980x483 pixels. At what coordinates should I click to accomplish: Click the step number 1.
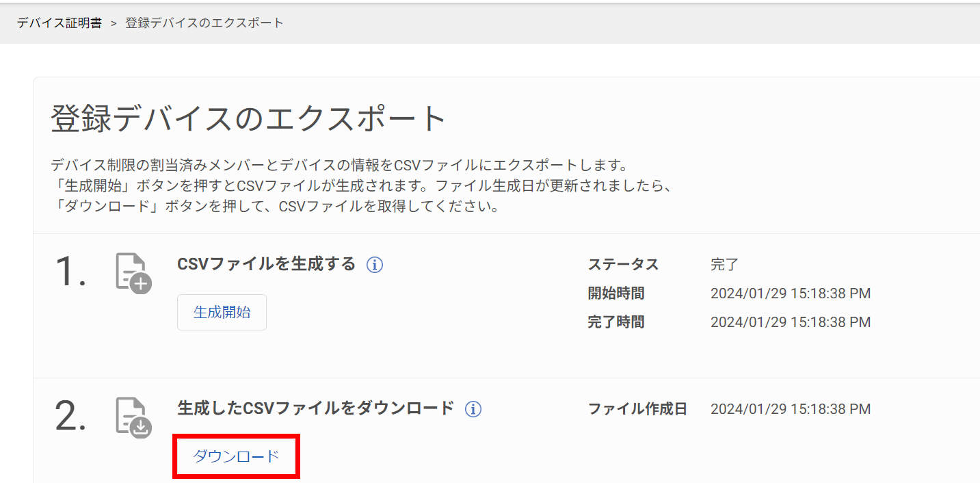70,272
